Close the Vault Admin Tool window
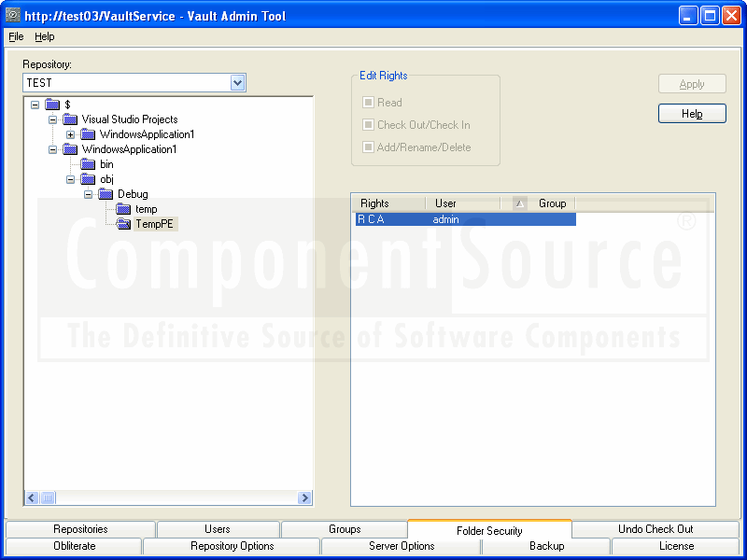 (731, 16)
